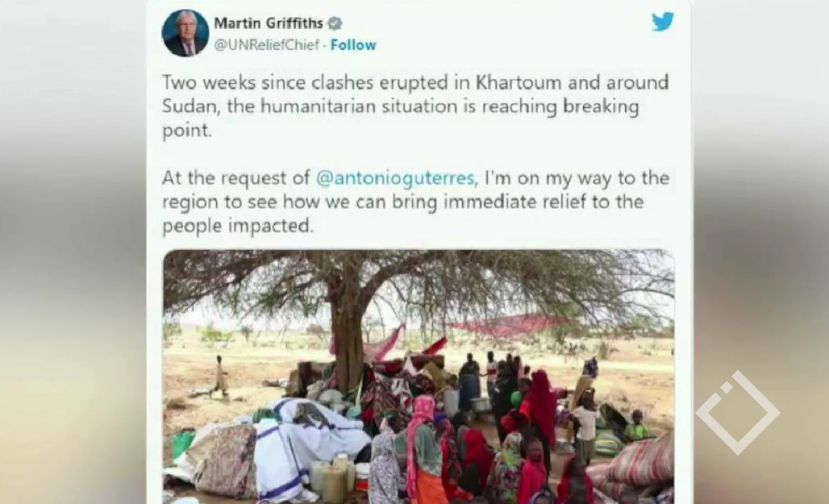
Task: Click the paragraph mentioning immediate relief
Action: [415, 202]
